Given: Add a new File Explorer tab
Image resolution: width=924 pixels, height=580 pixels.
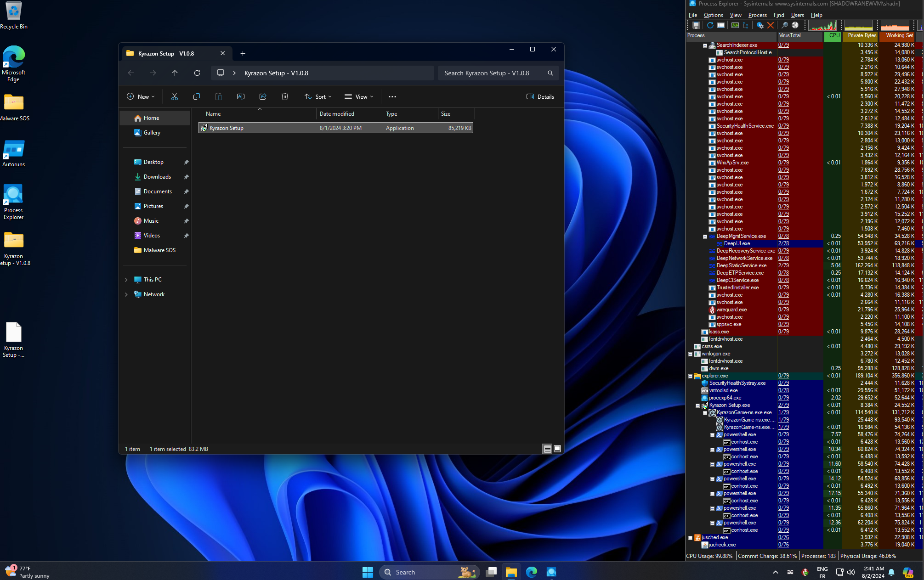Looking at the screenshot, I should [243, 54].
